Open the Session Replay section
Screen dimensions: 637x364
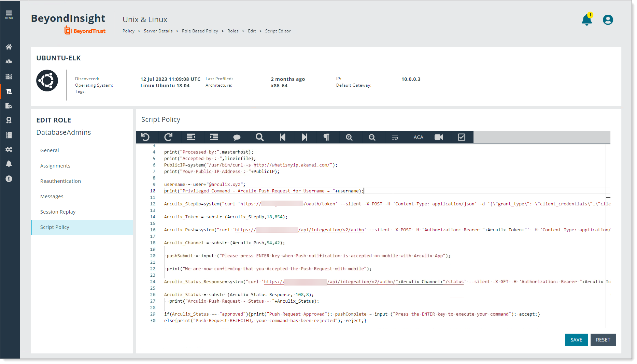pyautogui.click(x=82, y=212)
